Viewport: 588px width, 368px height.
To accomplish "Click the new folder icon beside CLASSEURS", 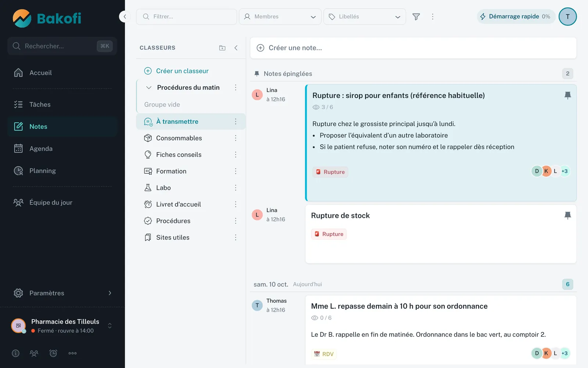I will point(222,48).
